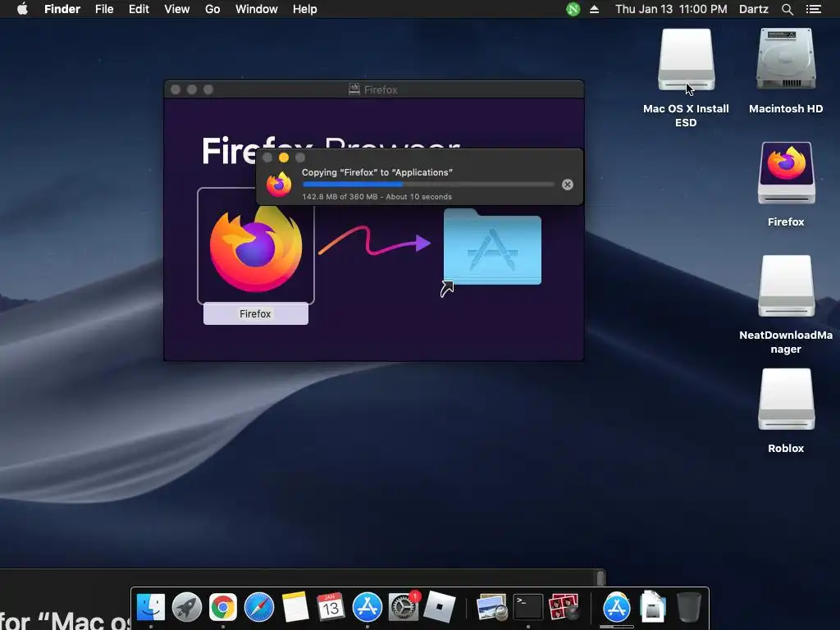840x630 pixels.
Task: Open the Help menu
Action: point(305,9)
